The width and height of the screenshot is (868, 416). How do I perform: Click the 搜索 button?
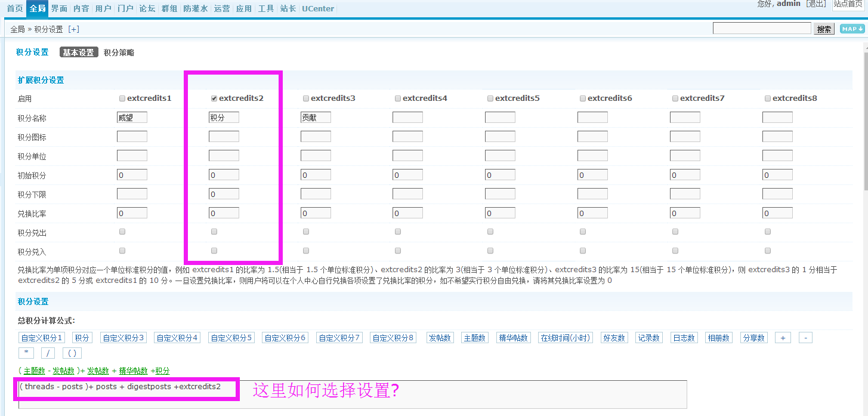pos(824,29)
